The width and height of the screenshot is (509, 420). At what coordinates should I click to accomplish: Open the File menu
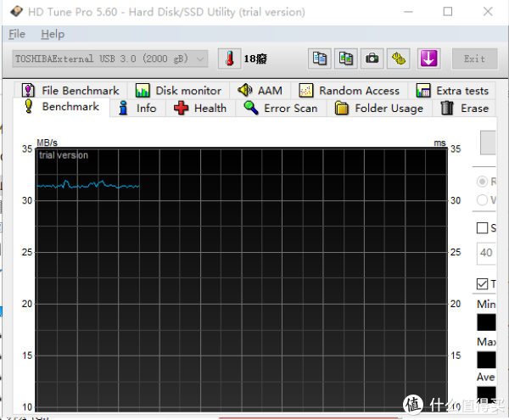[x=17, y=34]
